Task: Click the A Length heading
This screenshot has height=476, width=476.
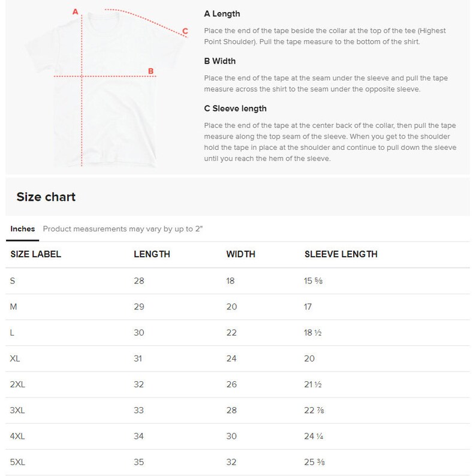Action: [x=222, y=14]
